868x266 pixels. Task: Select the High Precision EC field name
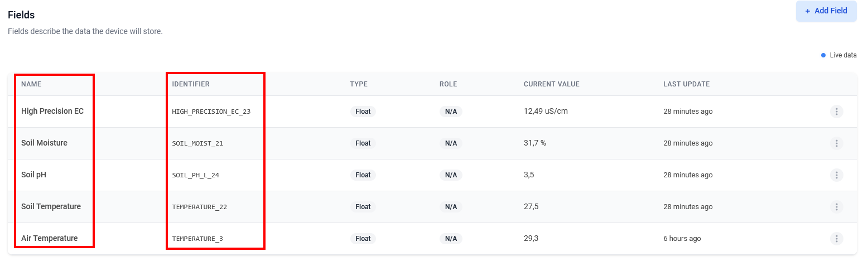pyautogui.click(x=52, y=111)
